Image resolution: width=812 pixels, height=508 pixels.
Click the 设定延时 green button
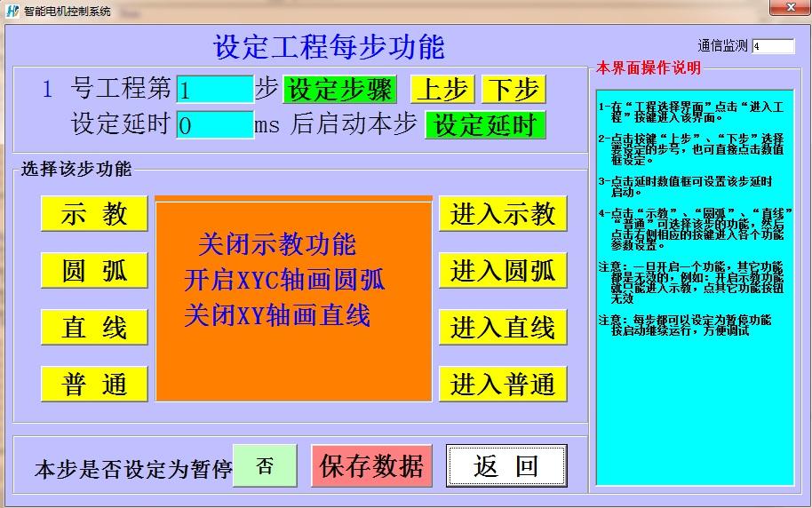485,125
